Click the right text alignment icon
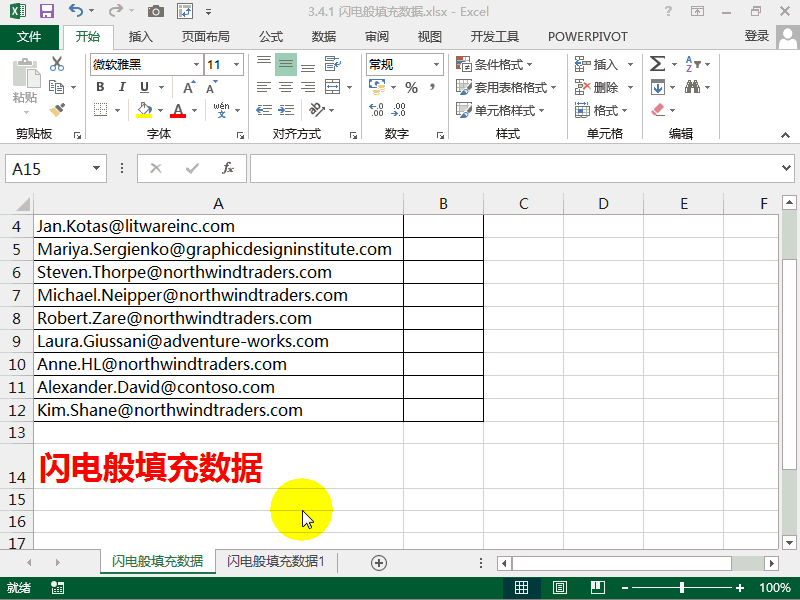 pyautogui.click(x=308, y=87)
